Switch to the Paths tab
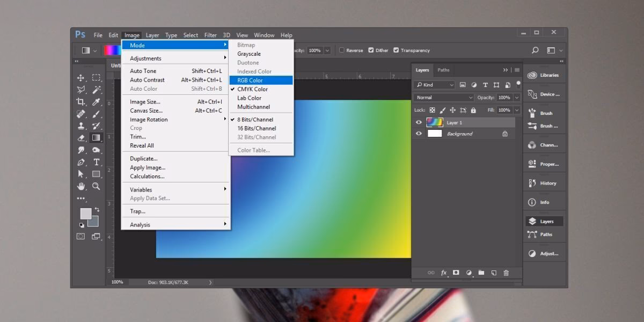 point(443,70)
